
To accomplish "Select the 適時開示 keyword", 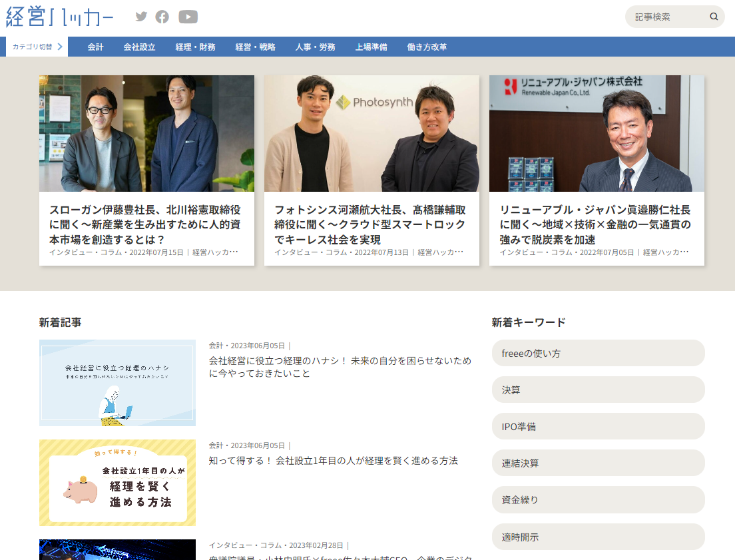I will 598,537.
